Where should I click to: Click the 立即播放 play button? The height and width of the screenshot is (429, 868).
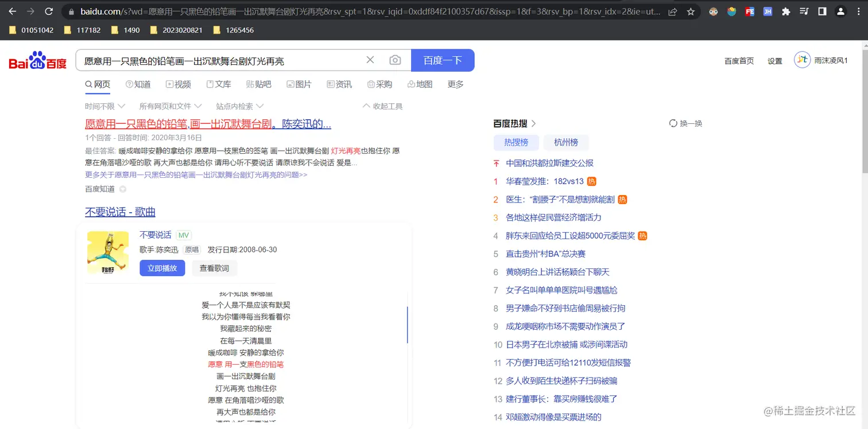click(162, 268)
